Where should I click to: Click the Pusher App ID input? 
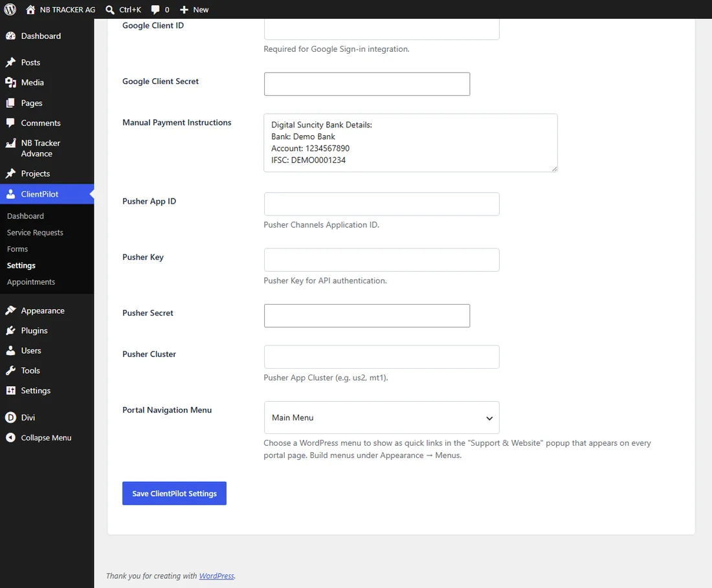coord(381,204)
